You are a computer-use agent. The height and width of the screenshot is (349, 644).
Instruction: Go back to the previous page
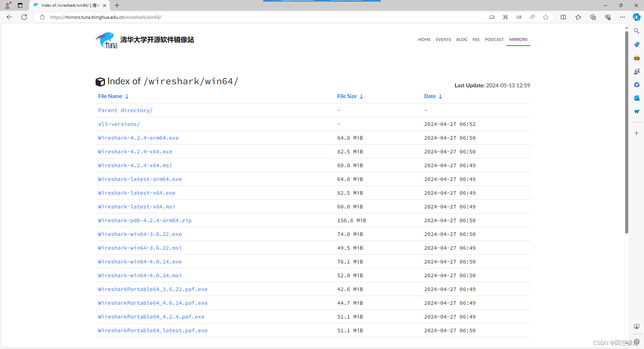coord(9,17)
